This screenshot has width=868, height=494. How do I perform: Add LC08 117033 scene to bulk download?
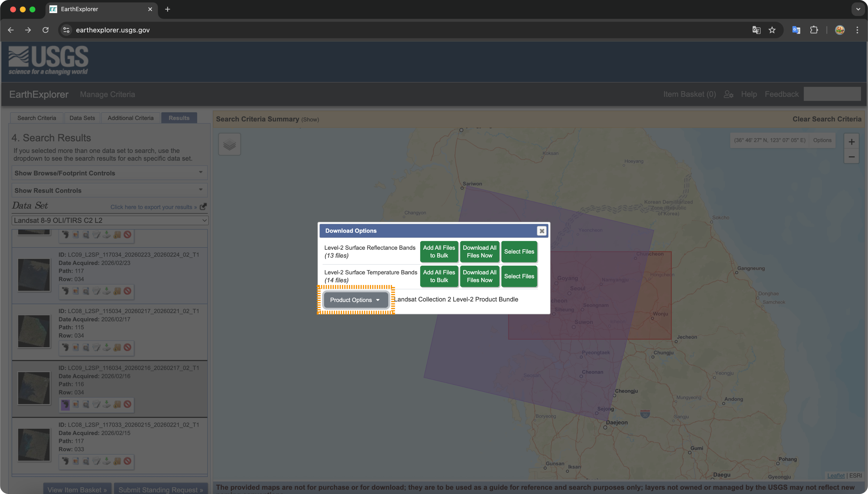tap(117, 461)
